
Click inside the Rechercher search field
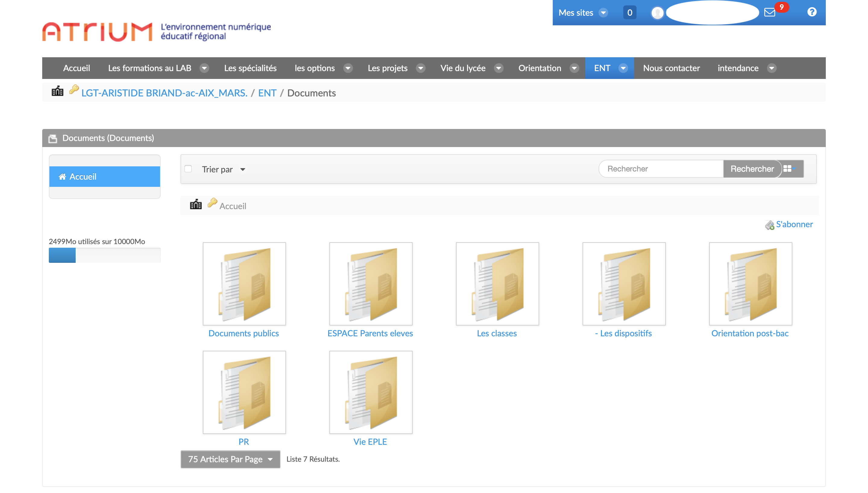click(x=661, y=169)
